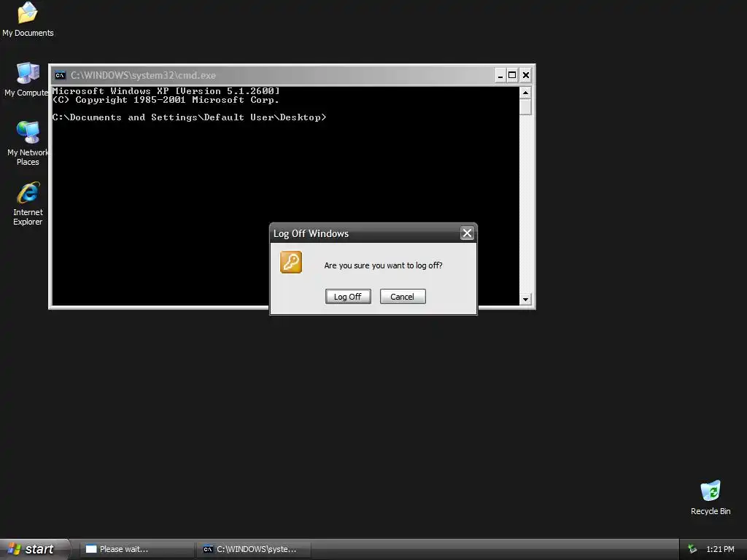This screenshot has height=560, width=747.
Task: Close the Log Off Windows dialog
Action: tap(467, 233)
